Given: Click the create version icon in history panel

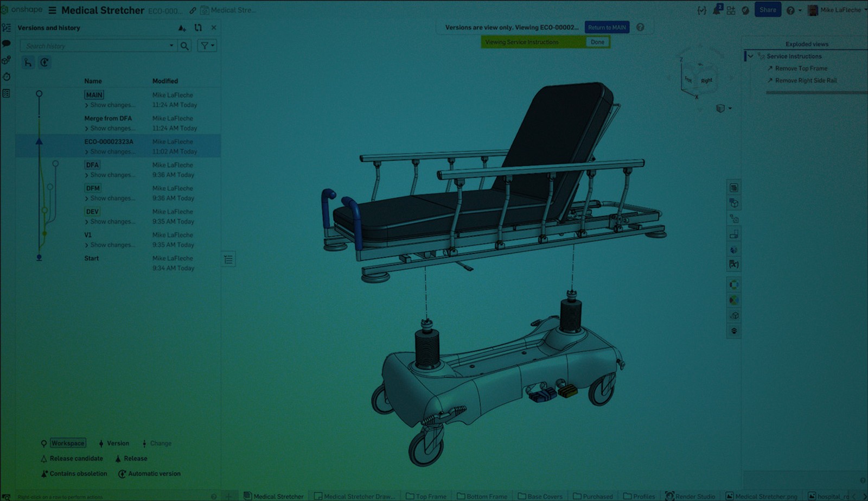Looking at the screenshot, I should (x=182, y=28).
